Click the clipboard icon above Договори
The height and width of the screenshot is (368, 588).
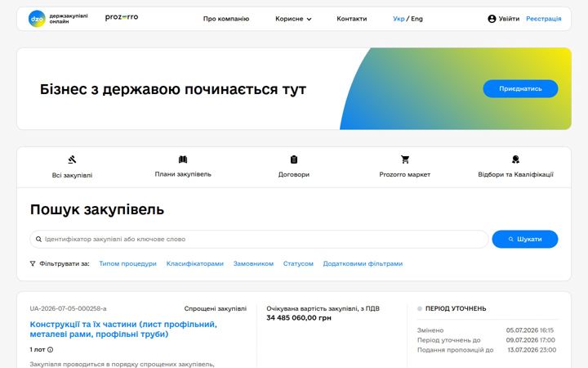point(294,159)
